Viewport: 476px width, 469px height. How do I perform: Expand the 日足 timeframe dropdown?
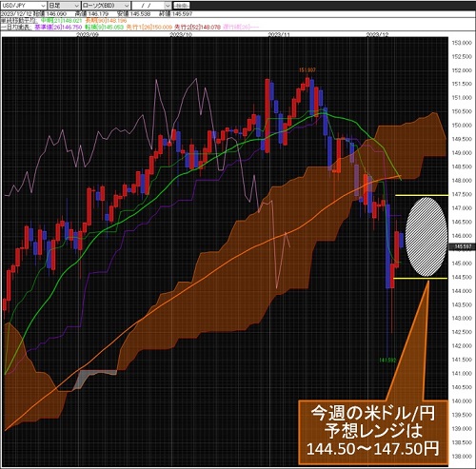point(64,6)
